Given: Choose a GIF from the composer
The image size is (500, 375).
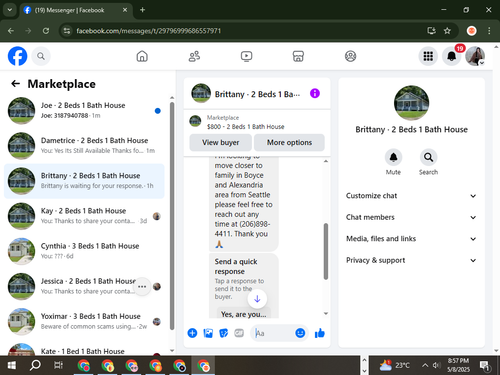Looking at the screenshot, I should tap(239, 333).
